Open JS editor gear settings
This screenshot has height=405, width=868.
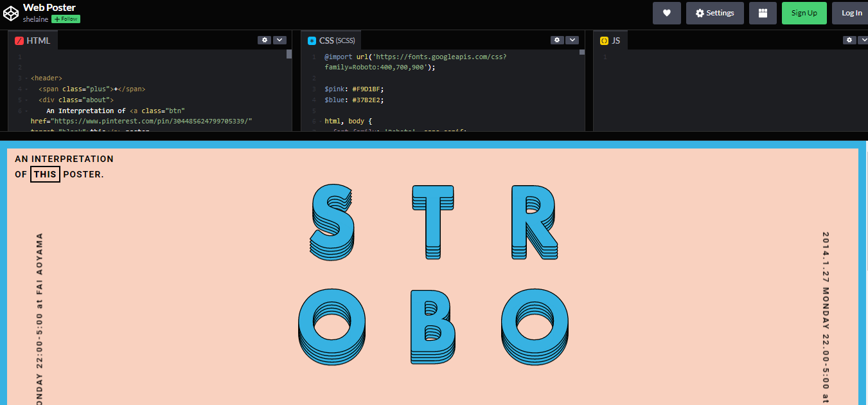click(x=849, y=40)
